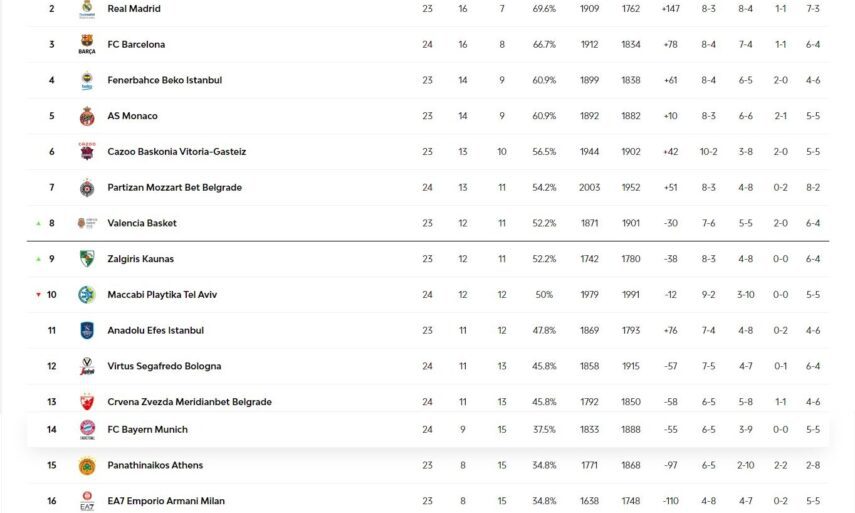Go to Crvena Zvezda Meridianbet Belgrade page
This screenshot has height=513, width=855.
189,402
